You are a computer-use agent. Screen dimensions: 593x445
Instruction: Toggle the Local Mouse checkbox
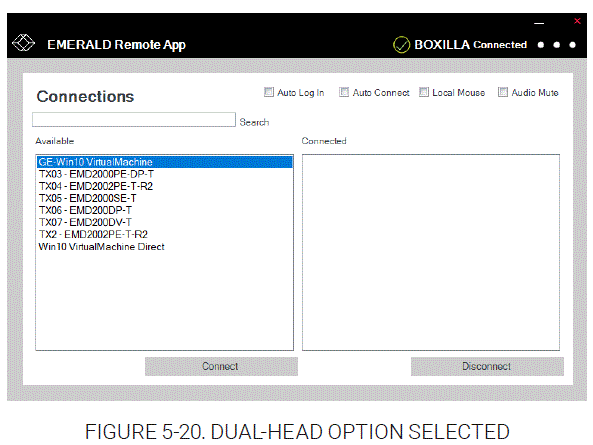point(424,92)
